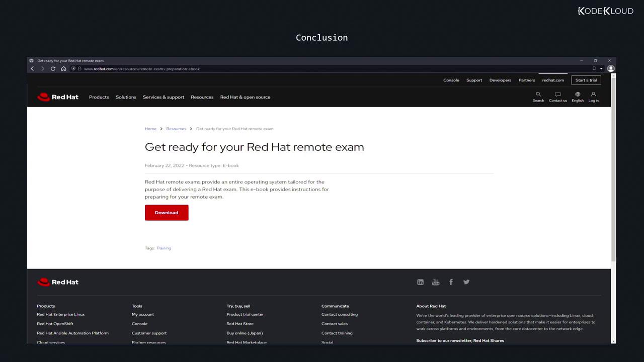Open the Services & support menu
644x362 pixels.
(164, 97)
